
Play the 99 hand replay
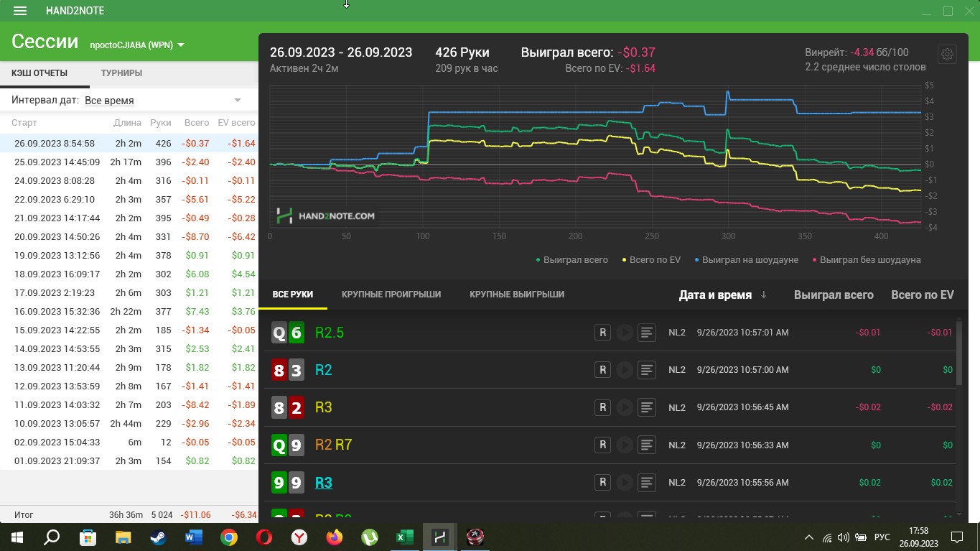click(x=625, y=482)
